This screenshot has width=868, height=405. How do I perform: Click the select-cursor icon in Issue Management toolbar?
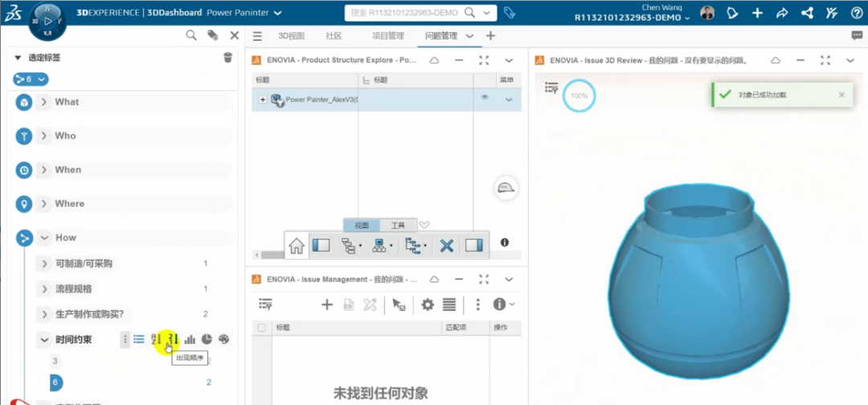[x=399, y=305]
